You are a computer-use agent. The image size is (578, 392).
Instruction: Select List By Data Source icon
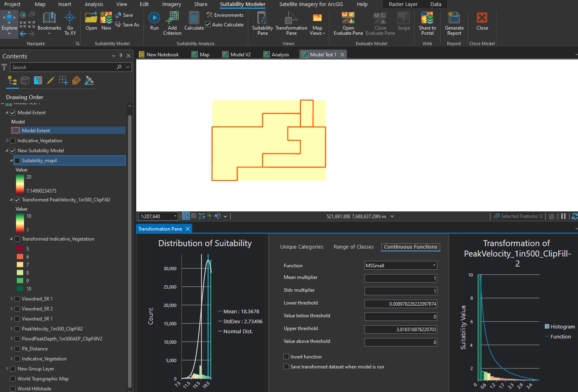(x=25, y=80)
